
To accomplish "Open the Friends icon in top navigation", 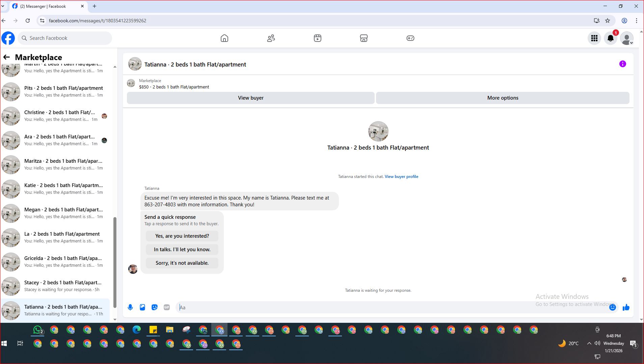I will (x=271, y=38).
